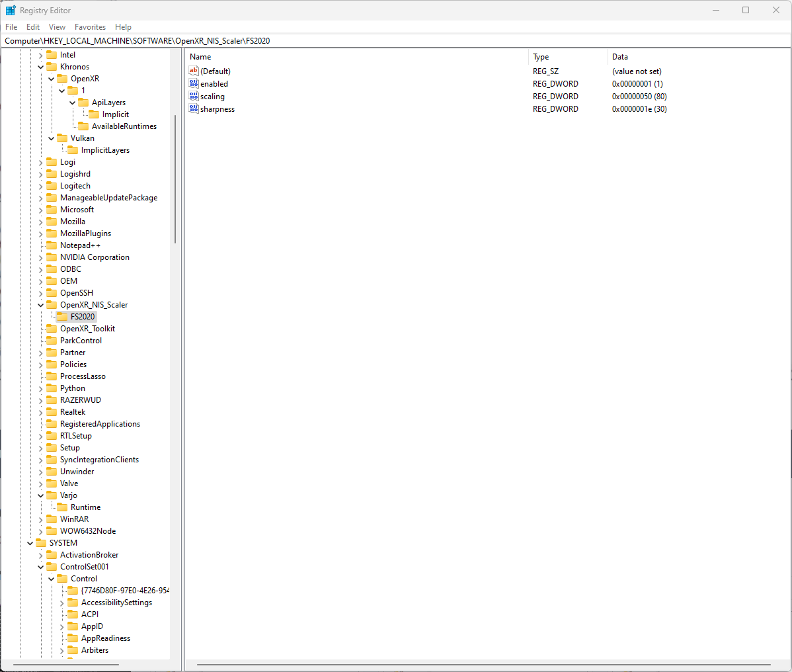Expand the AccessibilitySettings key

point(62,603)
